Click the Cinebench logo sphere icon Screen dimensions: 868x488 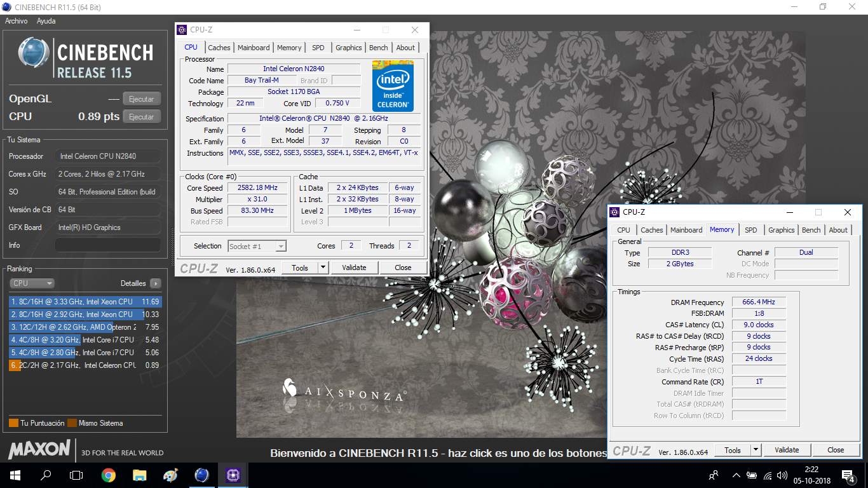34,53
